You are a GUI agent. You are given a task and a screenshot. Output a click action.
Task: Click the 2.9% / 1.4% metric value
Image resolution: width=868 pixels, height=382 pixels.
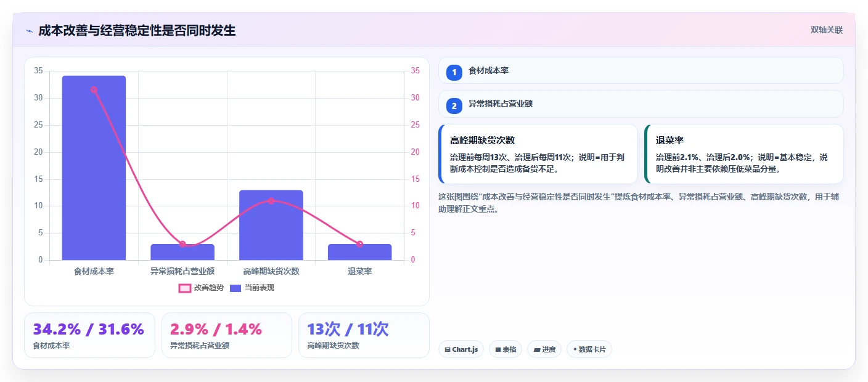(x=216, y=329)
